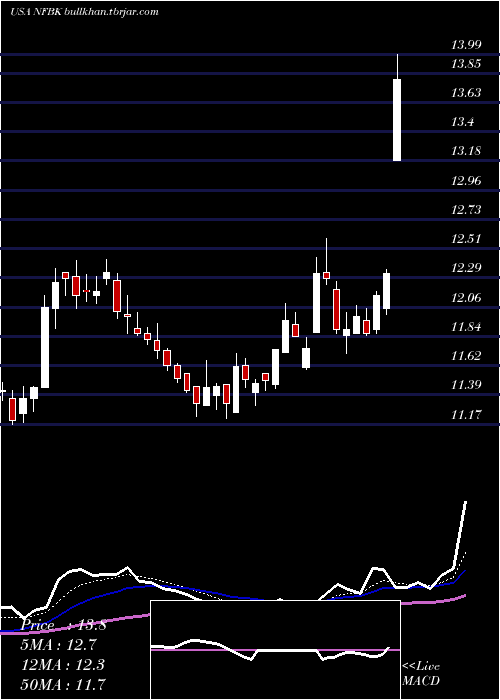
Task: Click the 13.85 price axis label
Action: point(466,64)
